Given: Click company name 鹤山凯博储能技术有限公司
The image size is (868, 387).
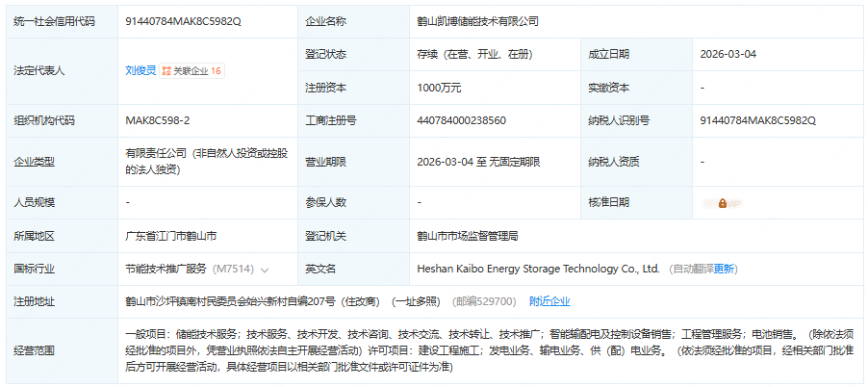Looking at the screenshot, I should [x=477, y=21].
